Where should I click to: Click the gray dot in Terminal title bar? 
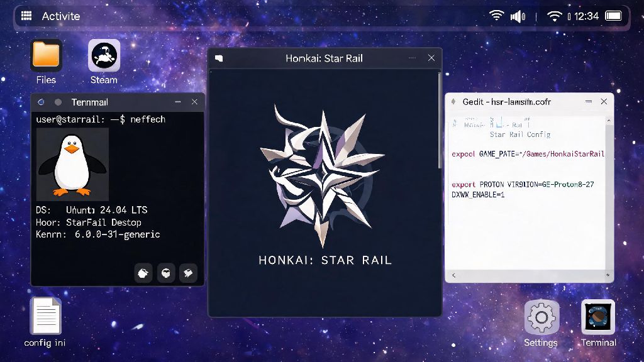click(58, 102)
